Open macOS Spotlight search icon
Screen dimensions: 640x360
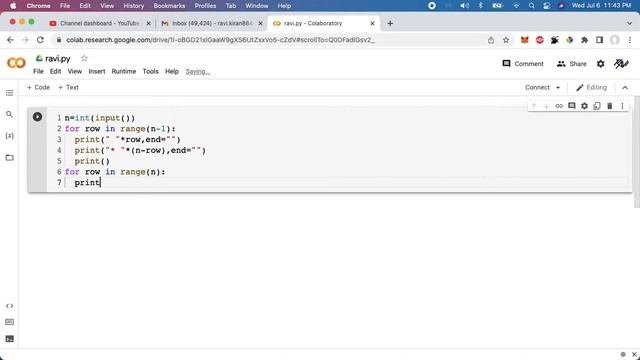[x=531, y=6]
